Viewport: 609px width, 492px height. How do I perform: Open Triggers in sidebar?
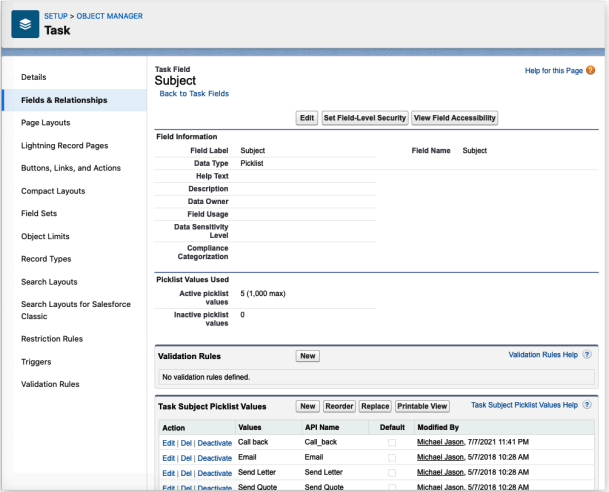point(36,362)
